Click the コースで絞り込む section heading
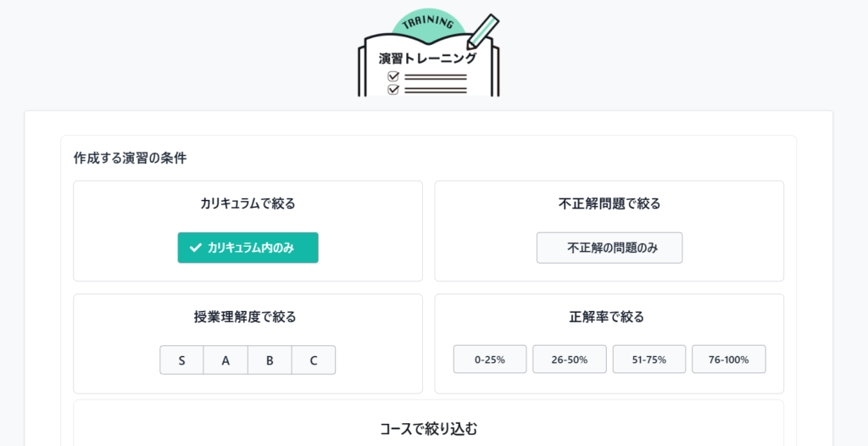The width and height of the screenshot is (868, 446). click(x=428, y=428)
